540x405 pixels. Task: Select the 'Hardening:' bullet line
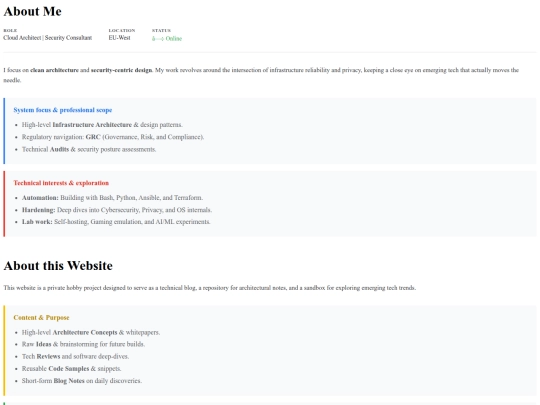coord(117,210)
